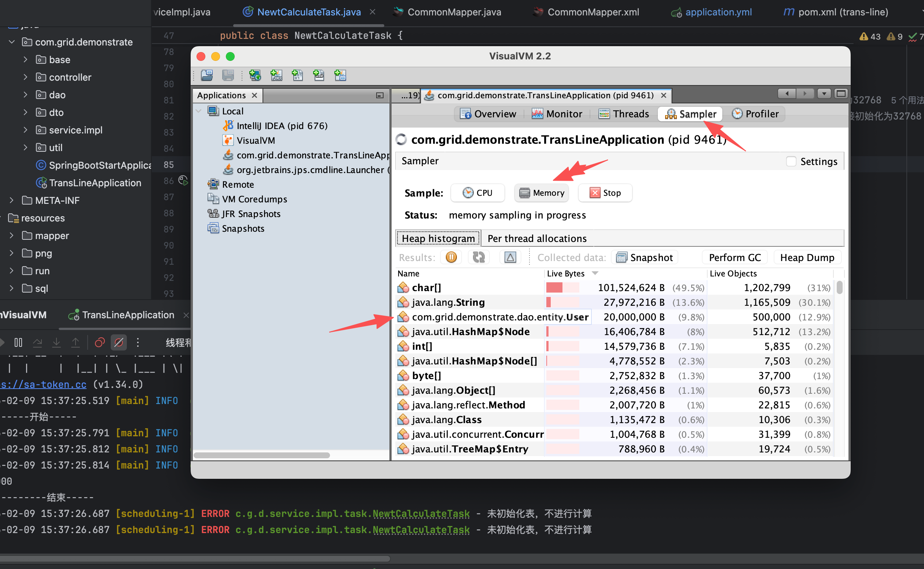Image resolution: width=924 pixels, height=569 pixels.
Task: Click the Perform GC button
Action: [734, 257]
